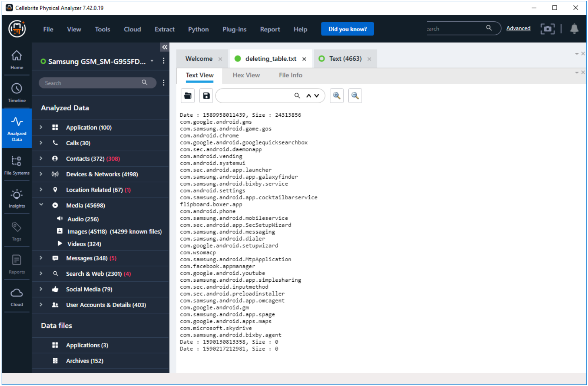Select Videos (324) under Media
The height and width of the screenshot is (386, 588).
tap(84, 244)
